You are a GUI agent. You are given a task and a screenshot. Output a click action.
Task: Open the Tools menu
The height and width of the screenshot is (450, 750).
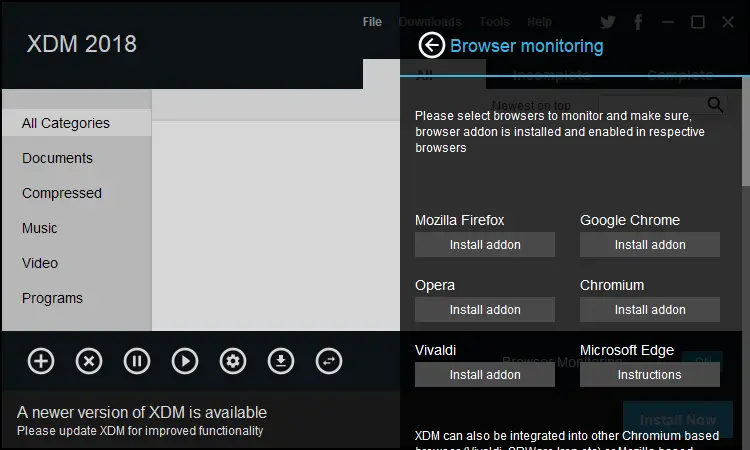[x=495, y=22]
